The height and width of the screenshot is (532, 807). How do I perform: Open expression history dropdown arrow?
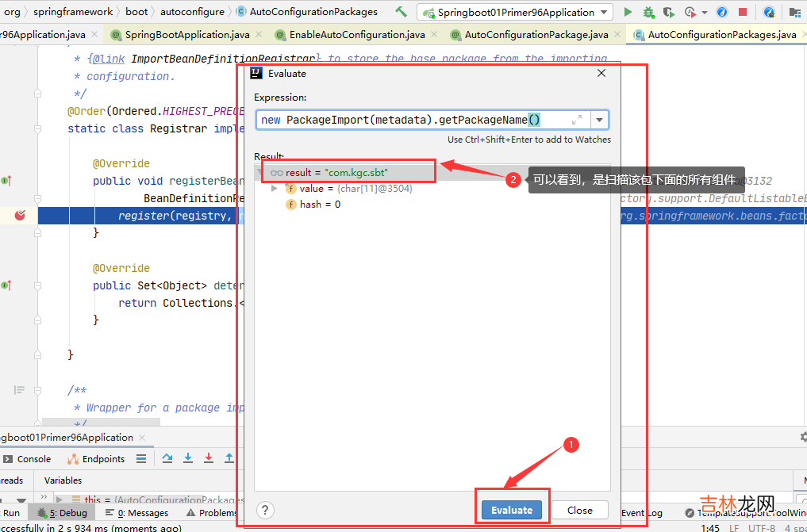599,120
